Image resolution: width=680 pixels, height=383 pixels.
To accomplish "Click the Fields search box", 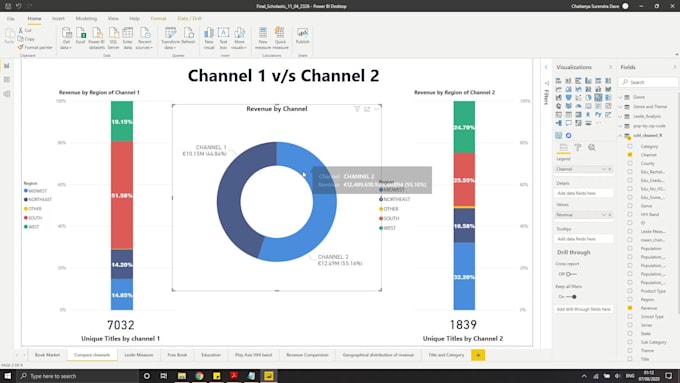I will click(649, 82).
